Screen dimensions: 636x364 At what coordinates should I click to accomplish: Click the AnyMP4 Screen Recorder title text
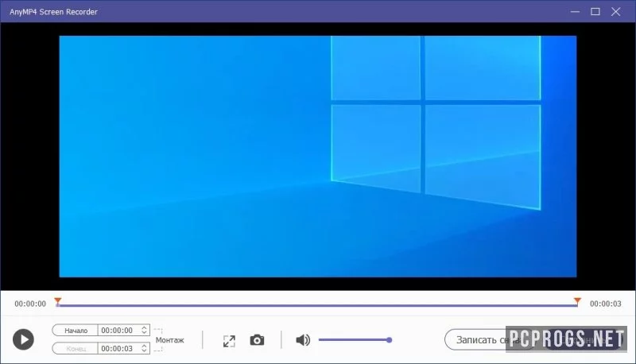coord(53,12)
